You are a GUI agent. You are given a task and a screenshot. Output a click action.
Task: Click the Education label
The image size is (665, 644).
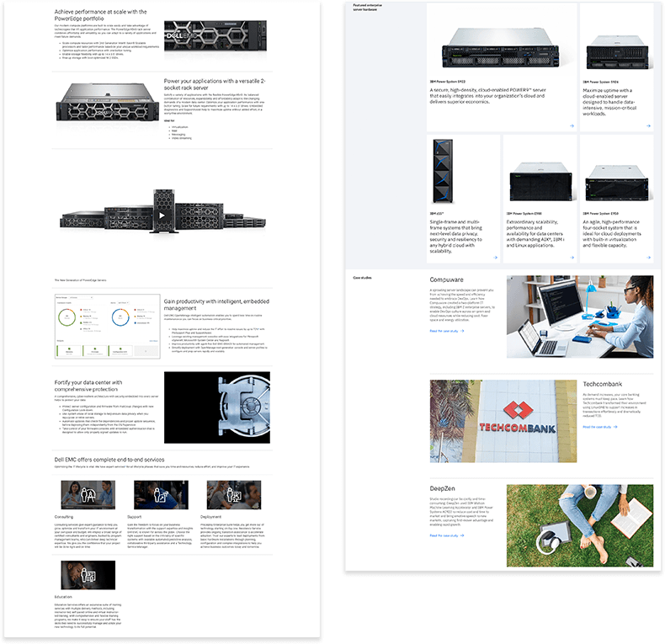tap(63, 597)
